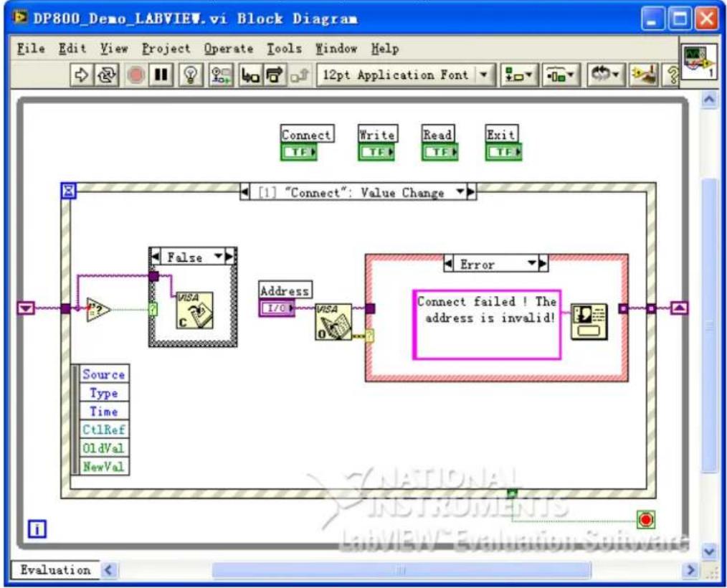Show previous case of Error structure
This screenshot has height=588, width=727.
tap(448, 265)
